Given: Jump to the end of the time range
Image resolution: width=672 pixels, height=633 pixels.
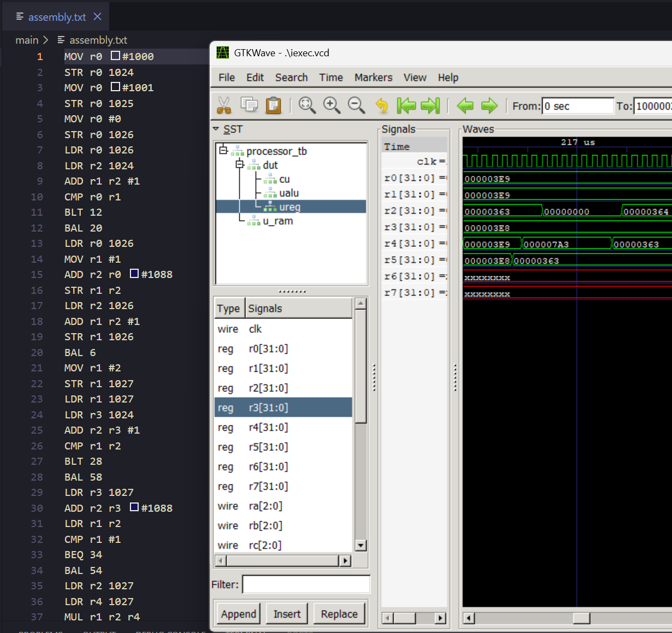Looking at the screenshot, I should [430, 105].
